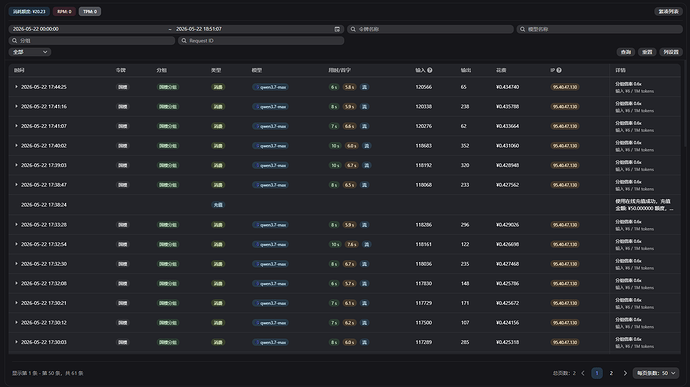The height and width of the screenshot is (387, 690).
Task: Click the IP tag 95.40.47.130 in 17:44:25 row
Action: 565,87
